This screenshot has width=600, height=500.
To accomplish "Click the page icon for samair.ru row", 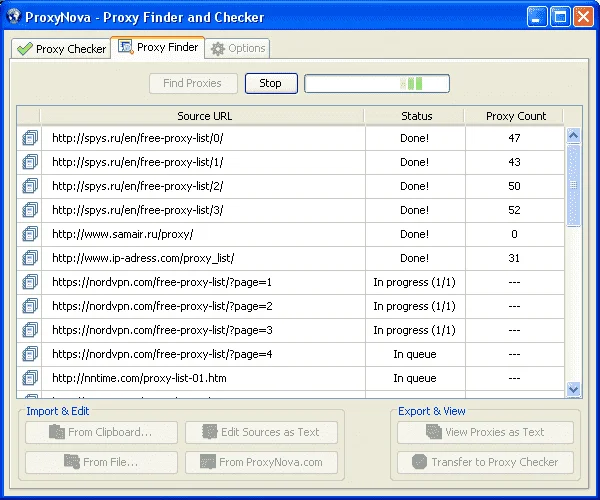I will (x=30, y=234).
